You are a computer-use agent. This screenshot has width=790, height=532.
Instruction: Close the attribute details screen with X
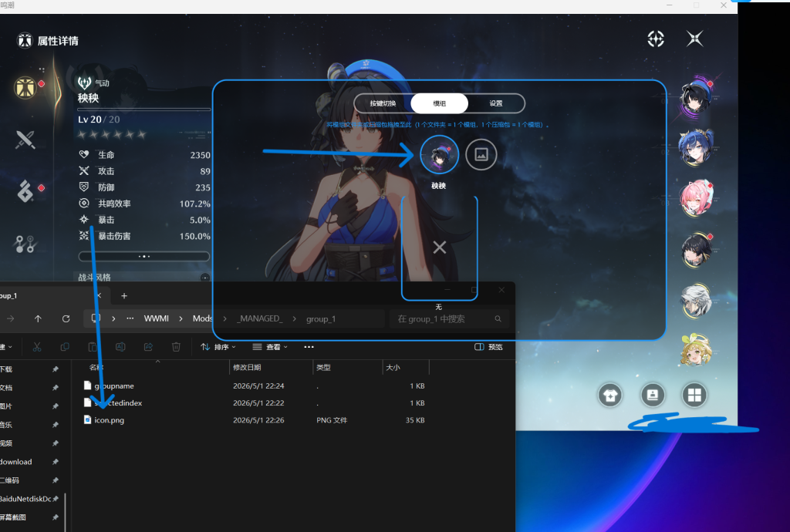695,39
